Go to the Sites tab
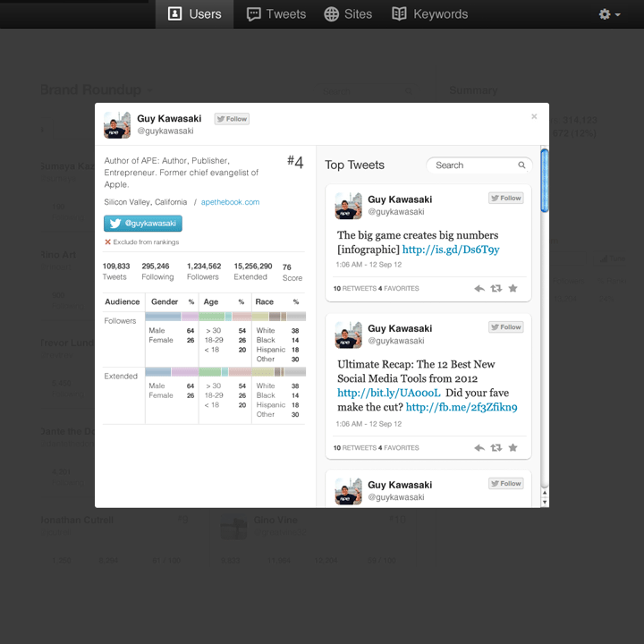This screenshot has width=644, height=644. click(x=348, y=14)
